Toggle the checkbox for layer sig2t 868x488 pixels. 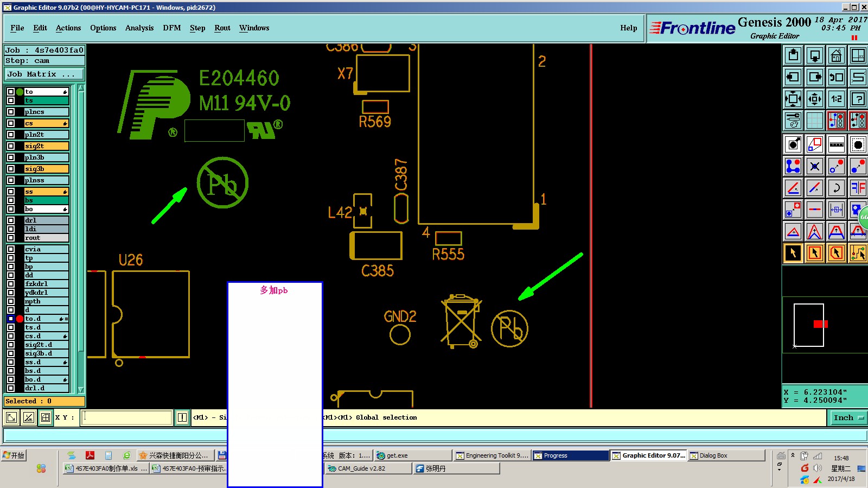pos(11,146)
